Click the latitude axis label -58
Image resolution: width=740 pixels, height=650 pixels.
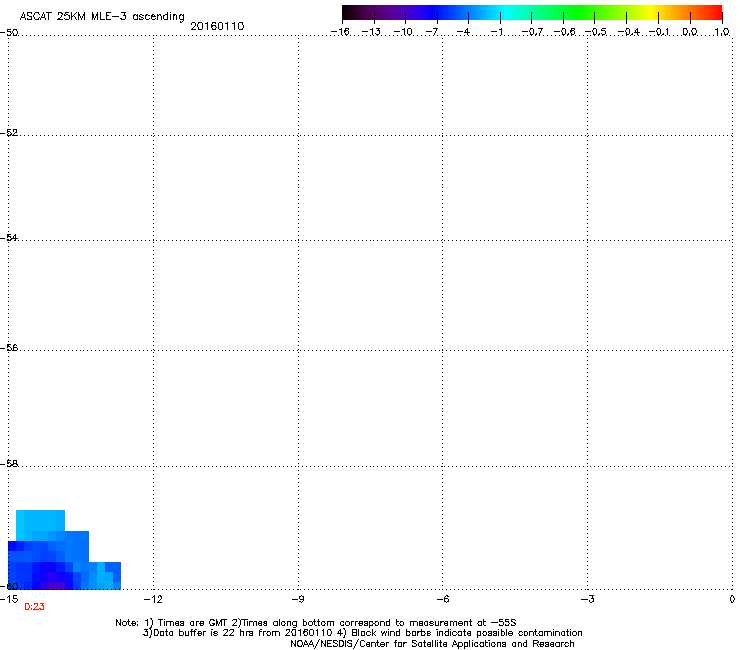pos(9,464)
